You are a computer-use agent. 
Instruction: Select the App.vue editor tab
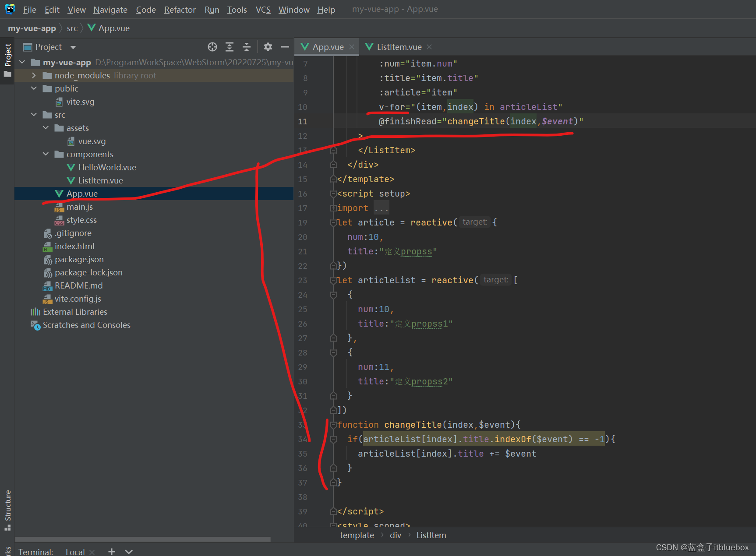[x=328, y=47]
